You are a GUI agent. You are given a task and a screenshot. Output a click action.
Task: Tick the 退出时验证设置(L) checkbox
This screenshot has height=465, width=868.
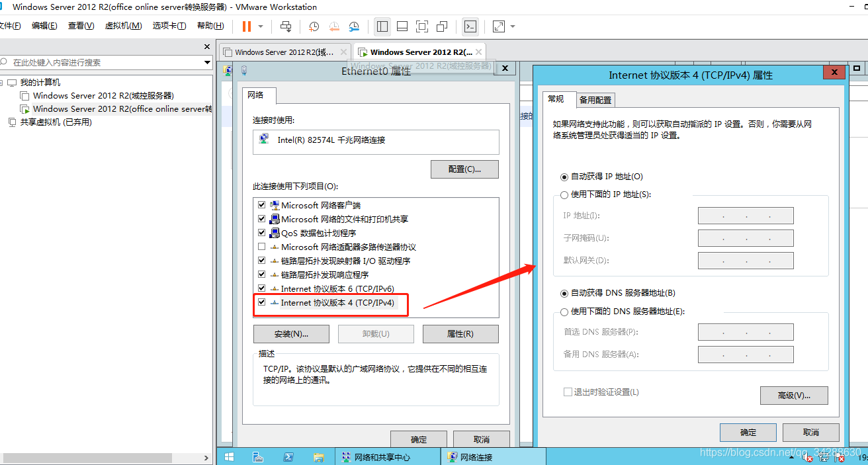click(568, 392)
